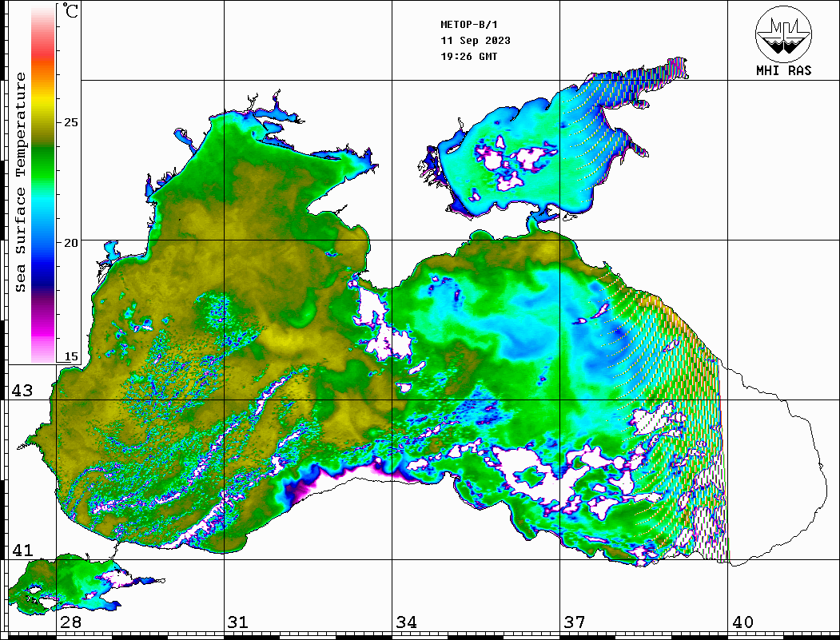This screenshot has width=840, height=640.
Task: Click the '11 Sep 2023' date text
Action: (476, 41)
